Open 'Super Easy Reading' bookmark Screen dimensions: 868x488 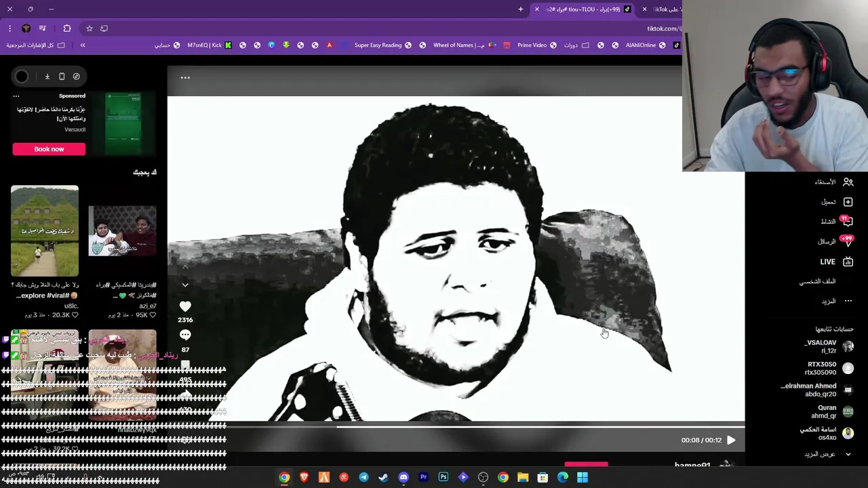(x=383, y=45)
